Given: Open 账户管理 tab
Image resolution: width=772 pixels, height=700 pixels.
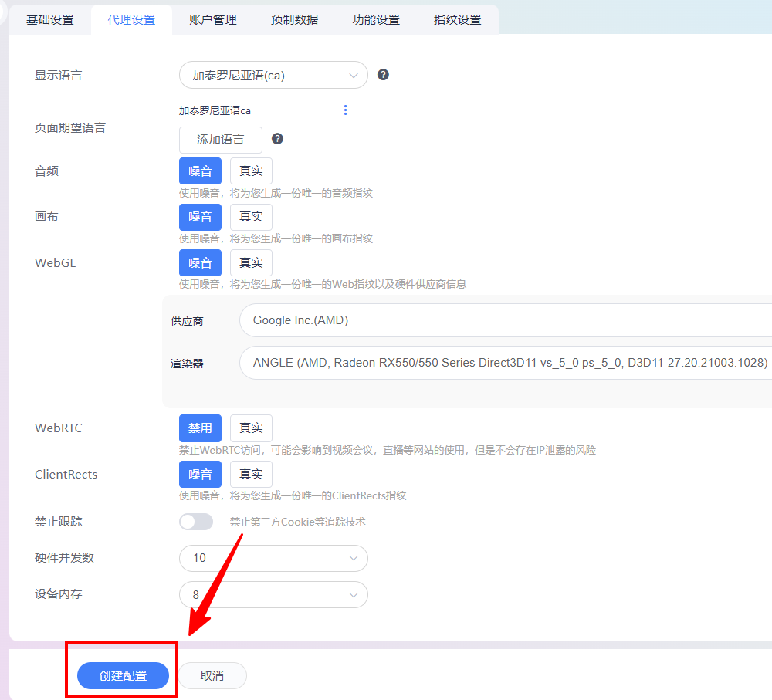Looking at the screenshot, I should pyautogui.click(x=213, y=20).
